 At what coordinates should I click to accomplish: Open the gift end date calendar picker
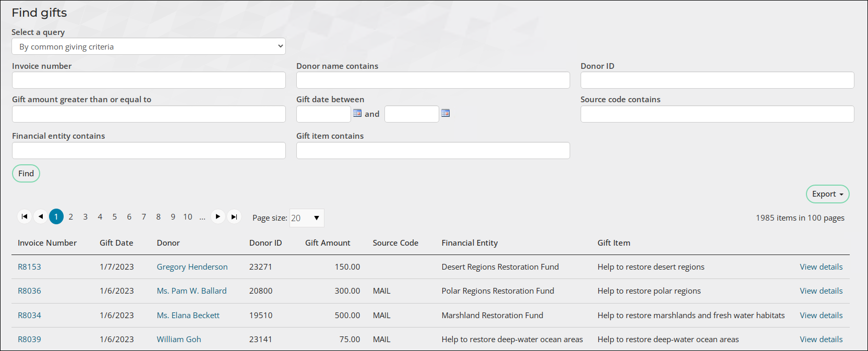click(445, 113)
